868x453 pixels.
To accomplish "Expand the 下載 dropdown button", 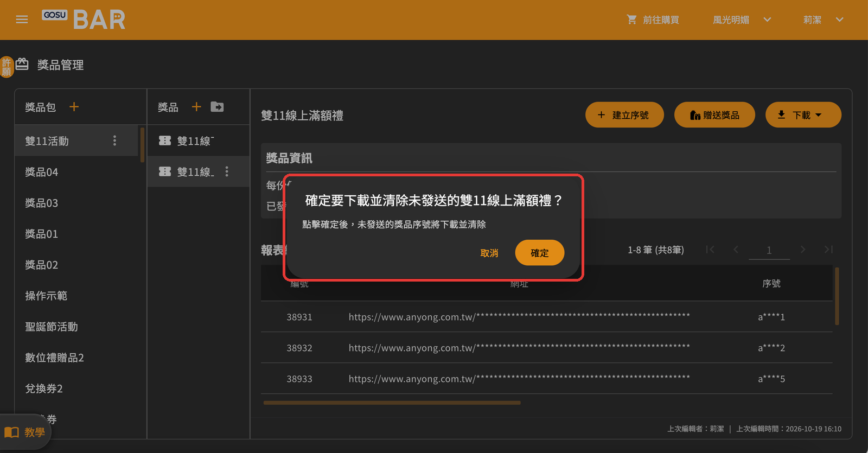I will pos(803,115).
